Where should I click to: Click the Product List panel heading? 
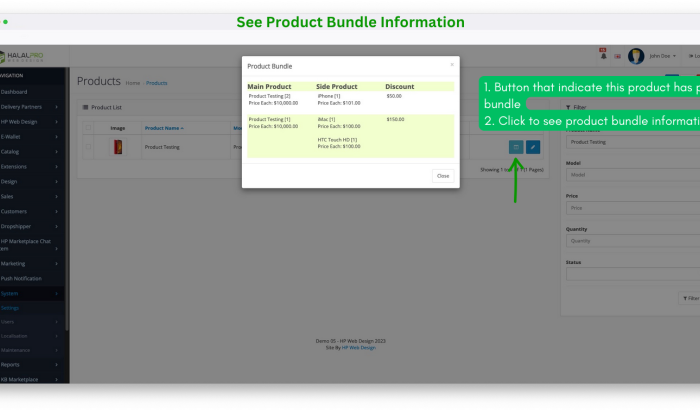coord(102,107)
